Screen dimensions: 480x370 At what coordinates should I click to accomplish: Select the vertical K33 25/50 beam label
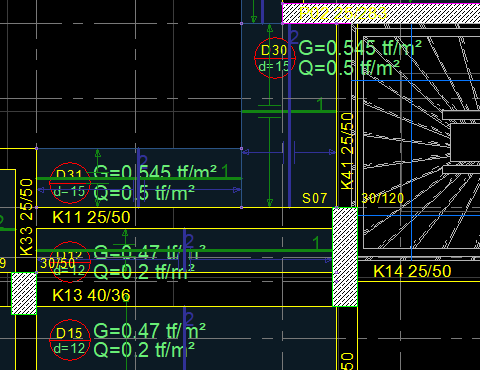tap(26, 217)
